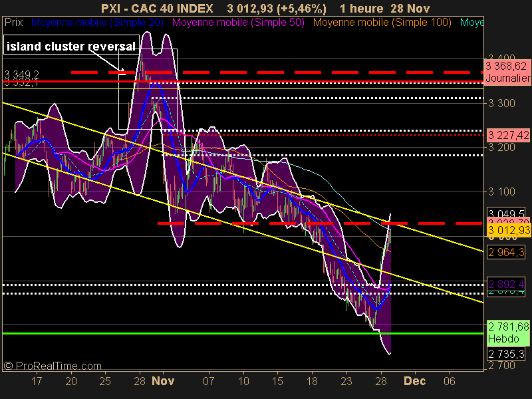Select Moyenne mobile (Simple 50) legend
The image size is (532, 399).
[238, 23]
